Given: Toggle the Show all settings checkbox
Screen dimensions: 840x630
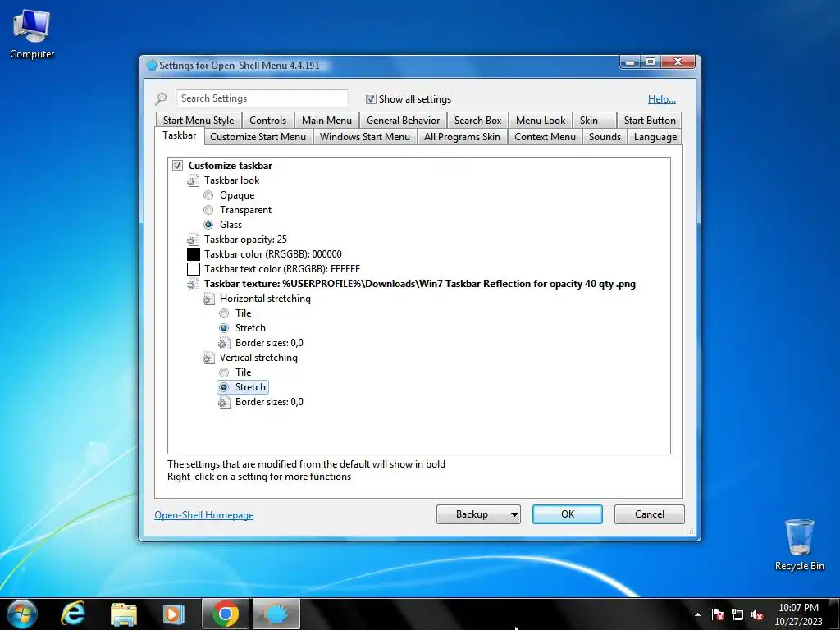Looking at the screenshot, I should click(x=371, y=99).
